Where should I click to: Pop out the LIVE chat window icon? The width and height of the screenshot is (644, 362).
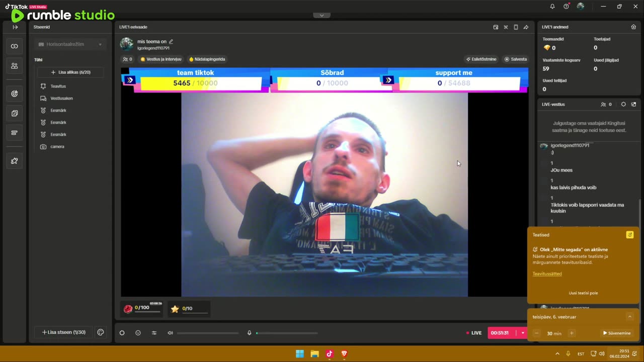click(x=633, y=105)
